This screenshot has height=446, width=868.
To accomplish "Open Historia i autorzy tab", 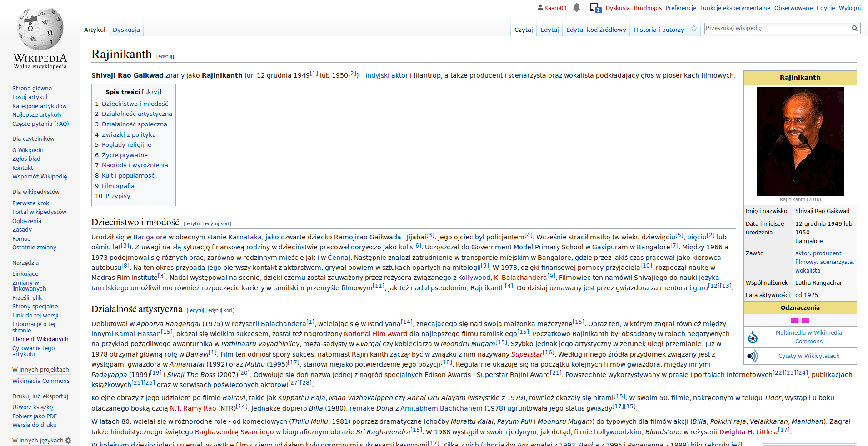I will (658, 30).
